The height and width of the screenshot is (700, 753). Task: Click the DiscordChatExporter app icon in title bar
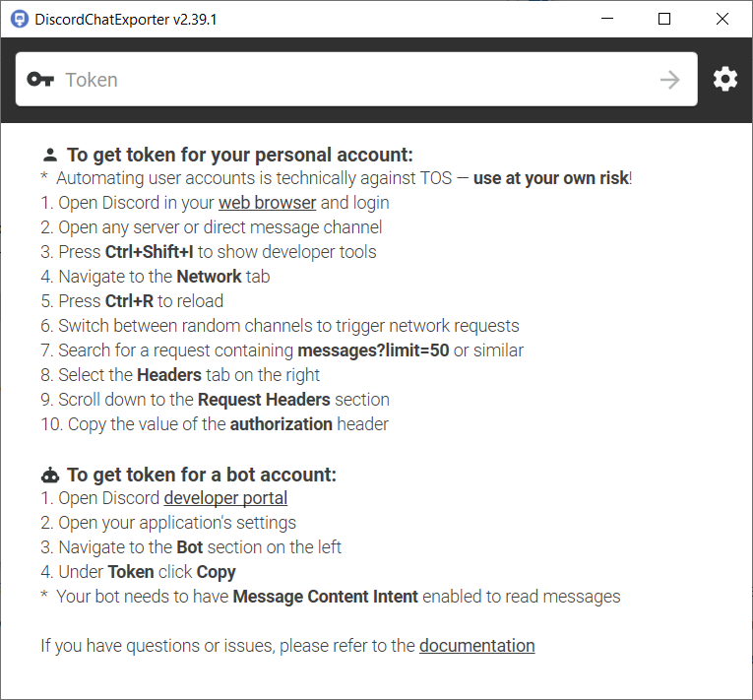19,19
